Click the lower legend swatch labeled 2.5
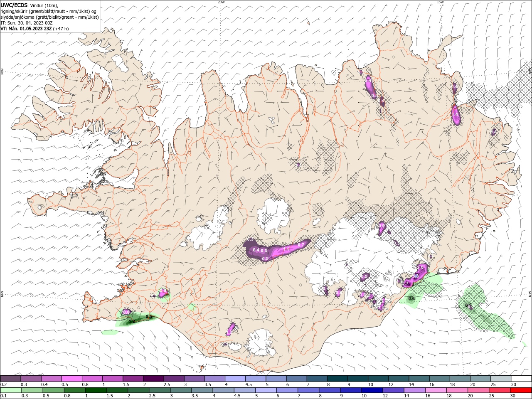532x399 pixels. tap(160, 390)
